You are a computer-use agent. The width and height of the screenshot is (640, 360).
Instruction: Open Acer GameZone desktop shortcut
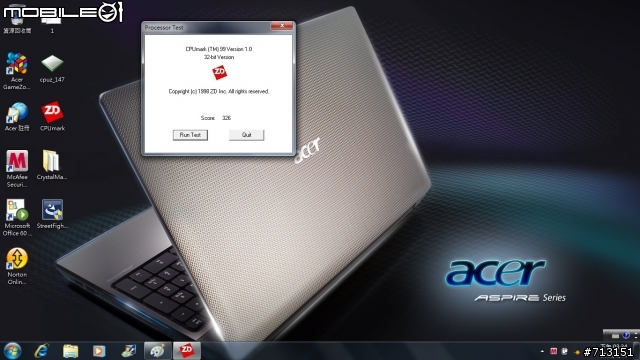click(17, 71)
